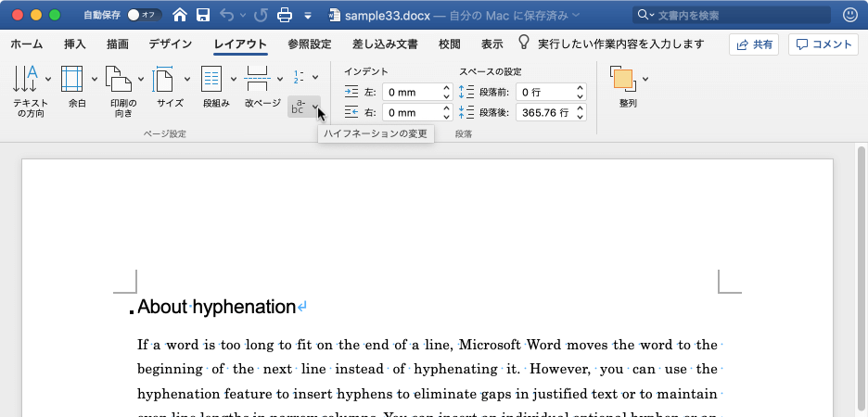The image size is (868, 417).
Task: Click the sample33.docx title
Action: (x=387, y=16)
